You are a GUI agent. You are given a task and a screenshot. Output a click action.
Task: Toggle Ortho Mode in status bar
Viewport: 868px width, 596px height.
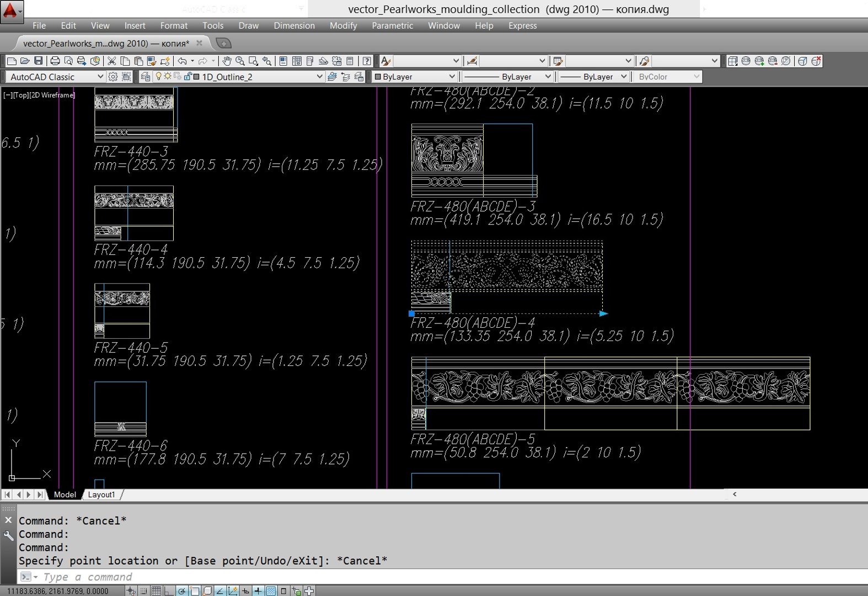169,591
